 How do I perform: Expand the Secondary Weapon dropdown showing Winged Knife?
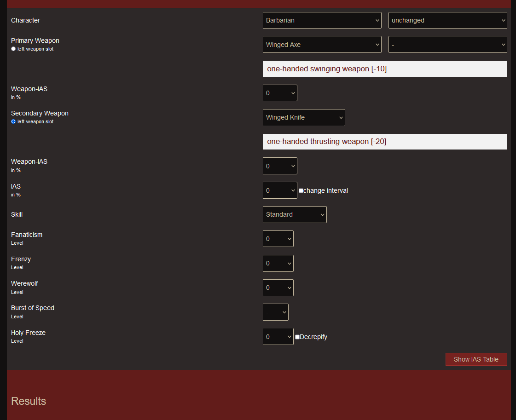[304, 117]
